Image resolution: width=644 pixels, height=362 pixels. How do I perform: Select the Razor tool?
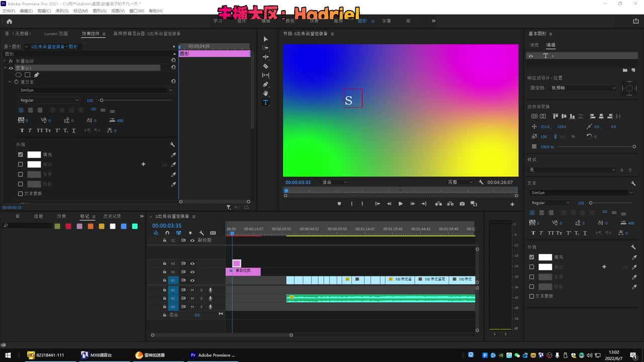266,66
